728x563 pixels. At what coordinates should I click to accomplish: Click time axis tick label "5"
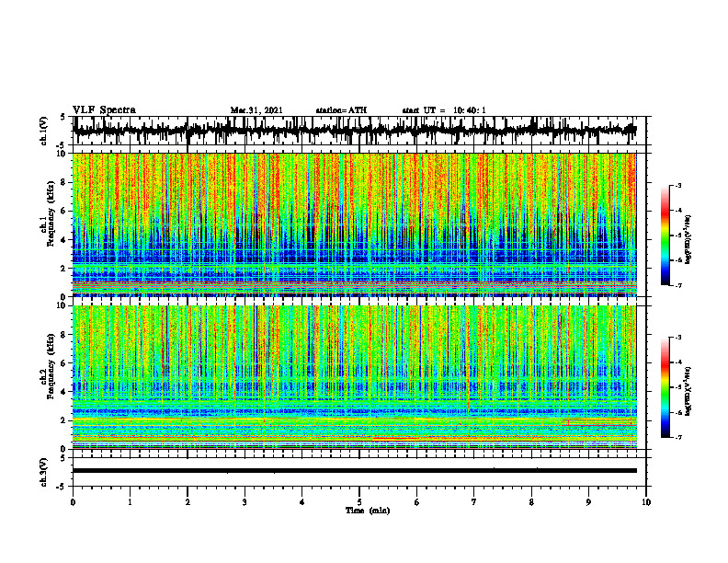coord(359,502)
